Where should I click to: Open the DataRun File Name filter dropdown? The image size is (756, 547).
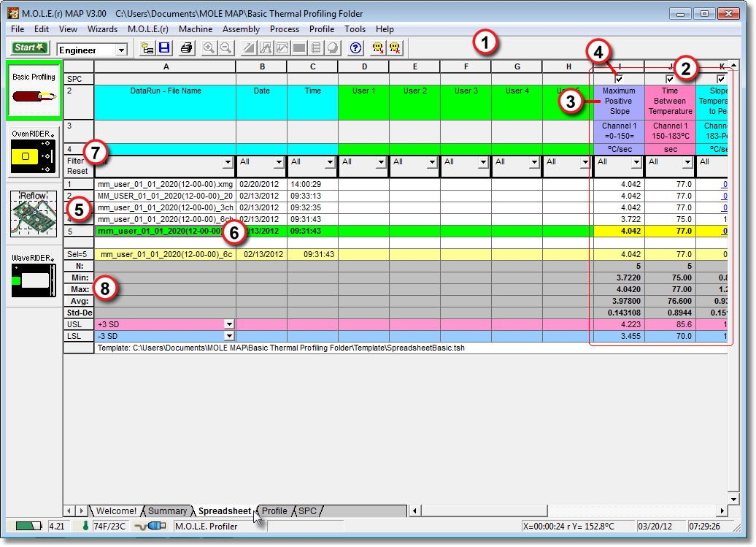click(x=228, y=163)
